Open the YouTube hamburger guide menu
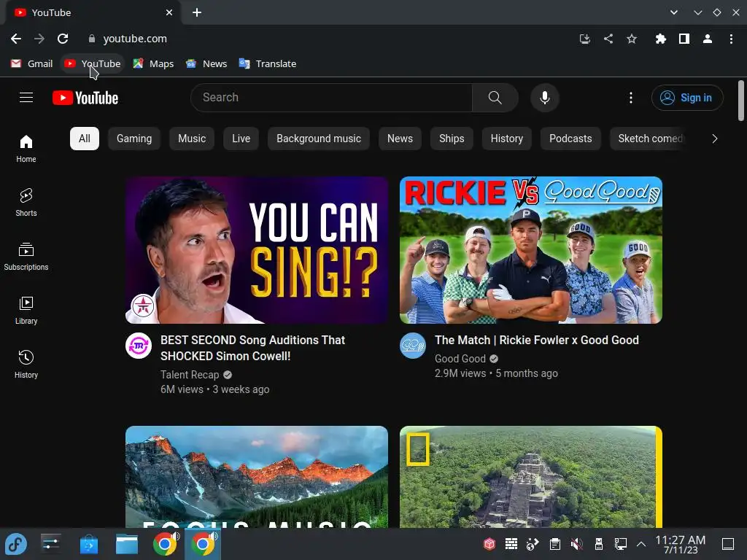Viewport: 747px width, 560px height. pos(26,98)
